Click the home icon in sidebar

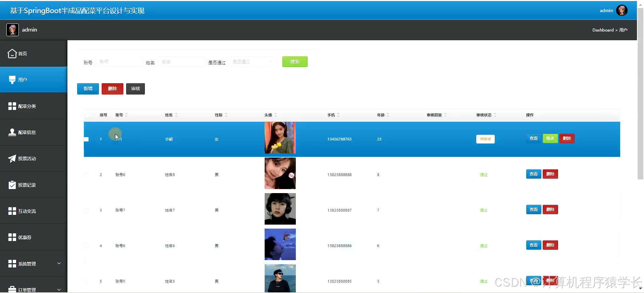coord(12,54)
